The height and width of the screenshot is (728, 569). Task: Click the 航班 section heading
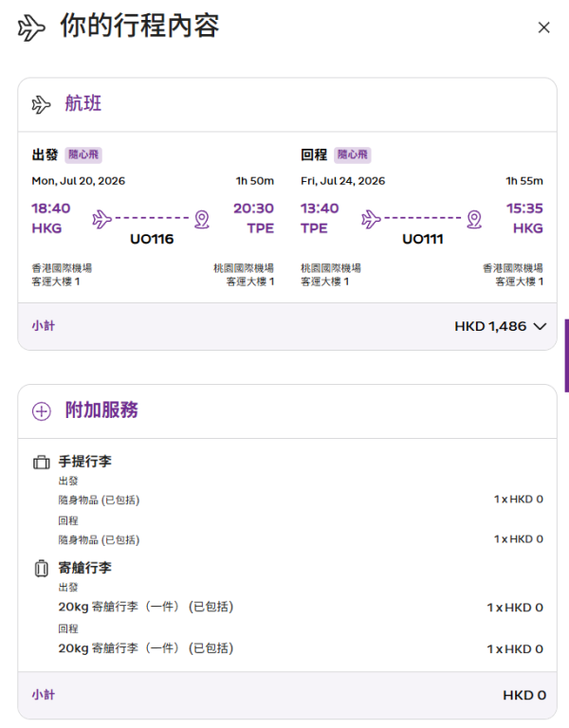[83, 103]
